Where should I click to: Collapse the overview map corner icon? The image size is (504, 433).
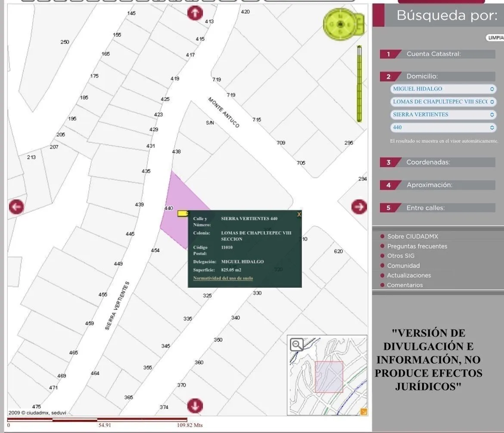click(x=364, y=412)
